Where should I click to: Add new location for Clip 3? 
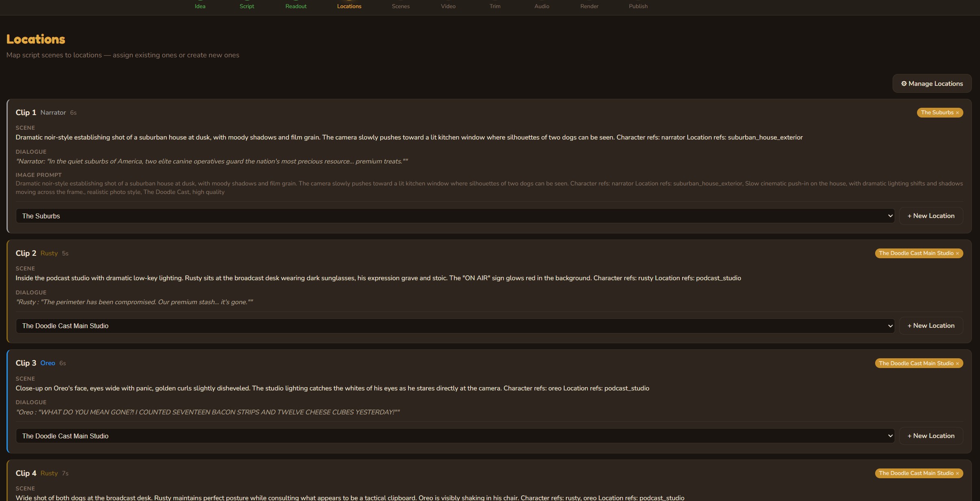931,436
